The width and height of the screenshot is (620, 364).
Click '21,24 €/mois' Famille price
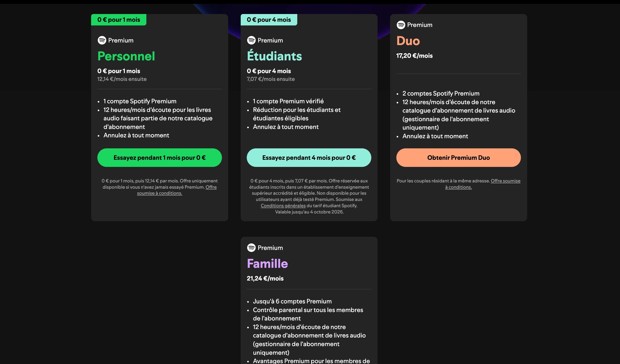pyautogui.click(x=265, y=278)
